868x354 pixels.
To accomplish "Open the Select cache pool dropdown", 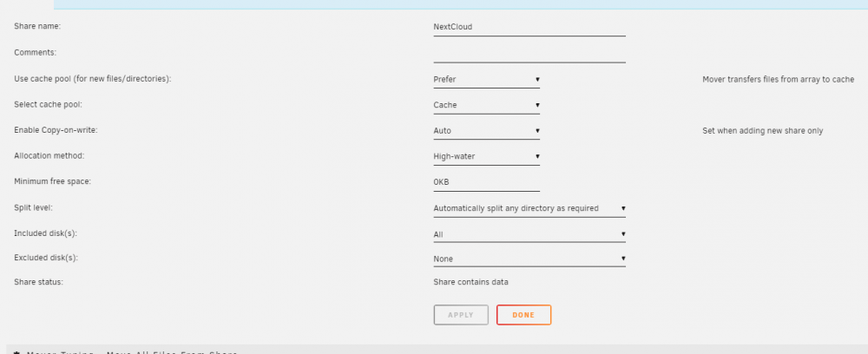I will point(487,105).
